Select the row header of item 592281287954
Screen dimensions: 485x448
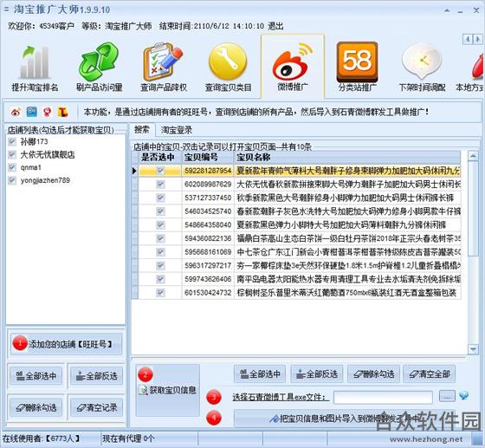click(x=134, y=171)
